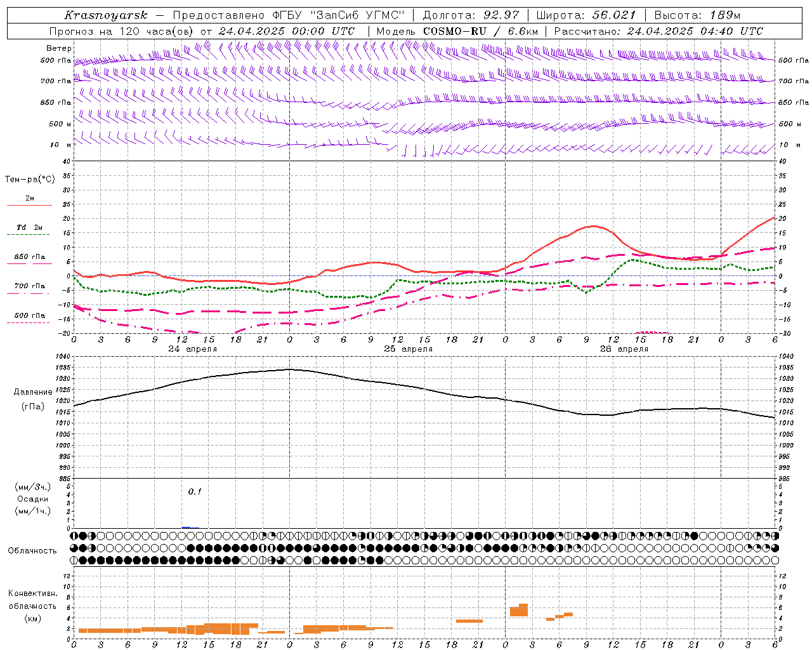The image size is (812, 650).
Task: Click the 'Высота: 189м' header field
Action: point(697,15)
